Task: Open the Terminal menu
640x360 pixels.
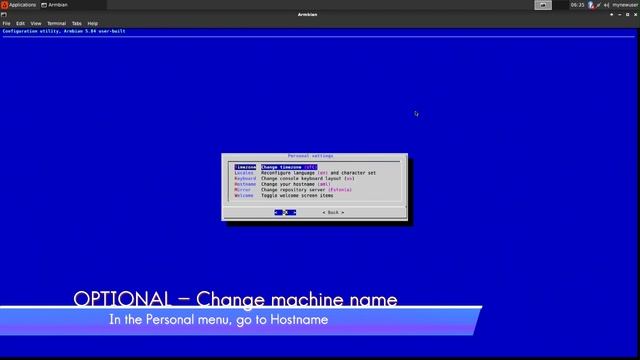Action: click(56, 24)
